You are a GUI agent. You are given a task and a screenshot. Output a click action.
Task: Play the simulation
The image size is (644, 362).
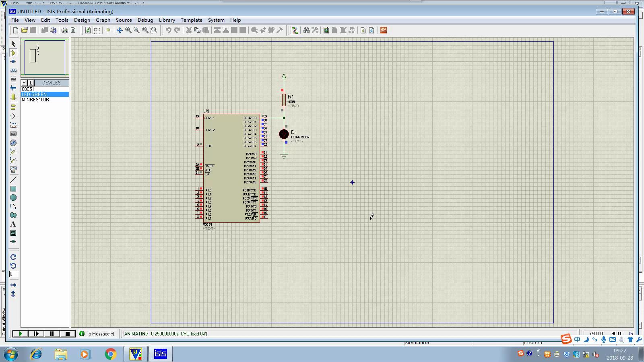20,333
